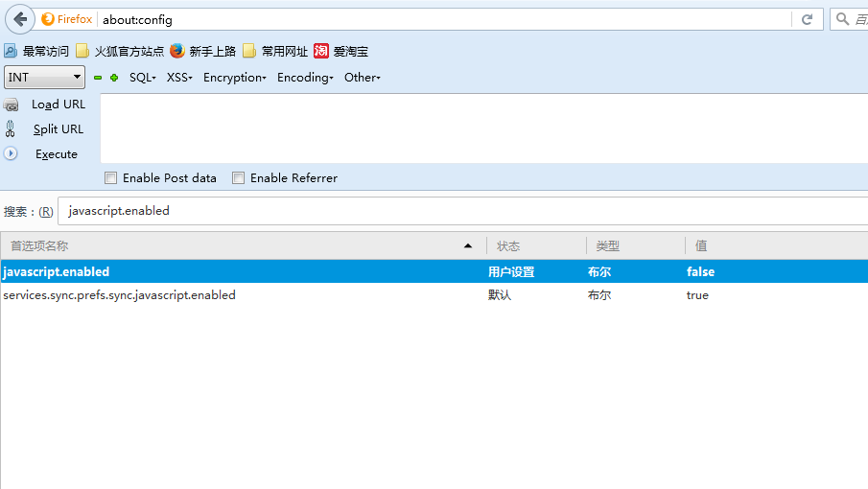This screenshot has height=489, width=868.
Task: Open the 最常访问 bookmark
Action: click(36, 52)
